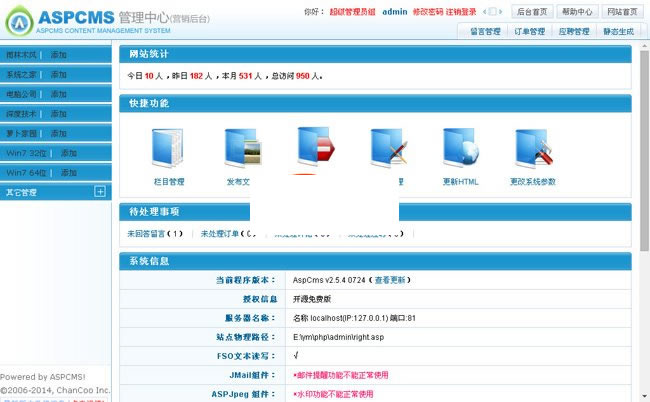Open the Win7 64位 sidebar category
The height and width of the screenshot is (402, 650).
(27, 172)
